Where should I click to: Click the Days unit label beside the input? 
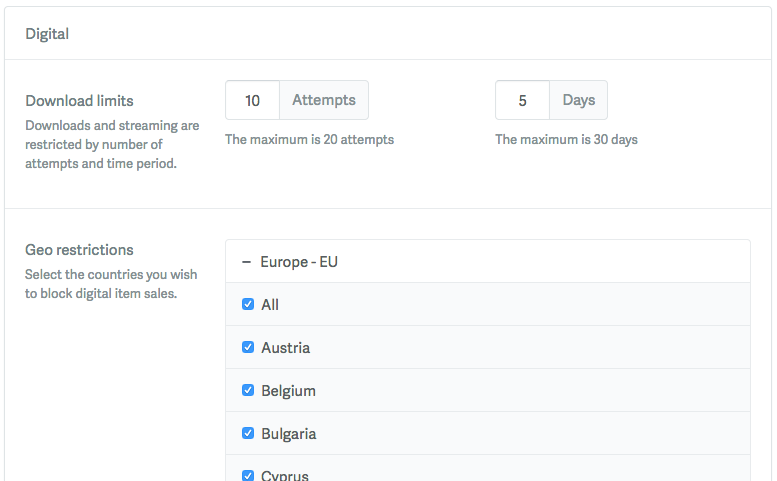tap(578, 100)
